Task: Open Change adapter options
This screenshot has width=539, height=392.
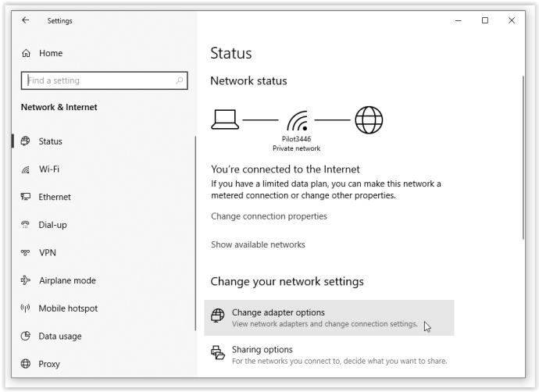Action: pyautogui.click(x=329, y=318)
